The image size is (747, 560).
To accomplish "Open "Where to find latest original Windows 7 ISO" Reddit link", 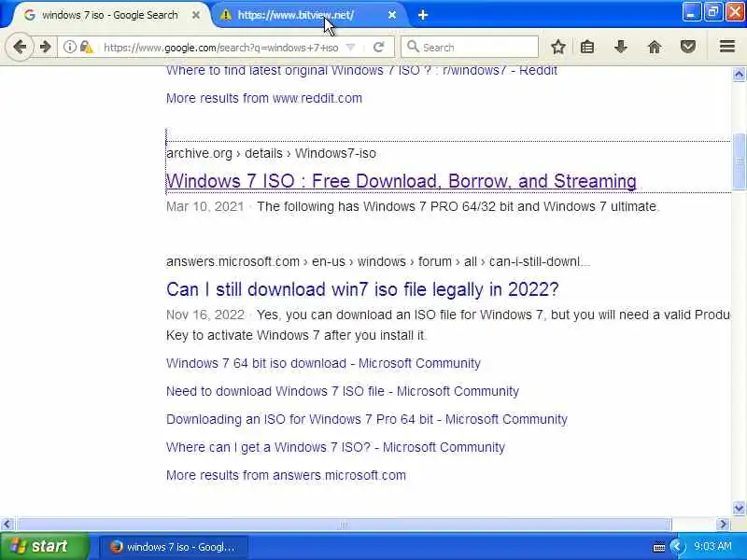I will coord(361,71).
